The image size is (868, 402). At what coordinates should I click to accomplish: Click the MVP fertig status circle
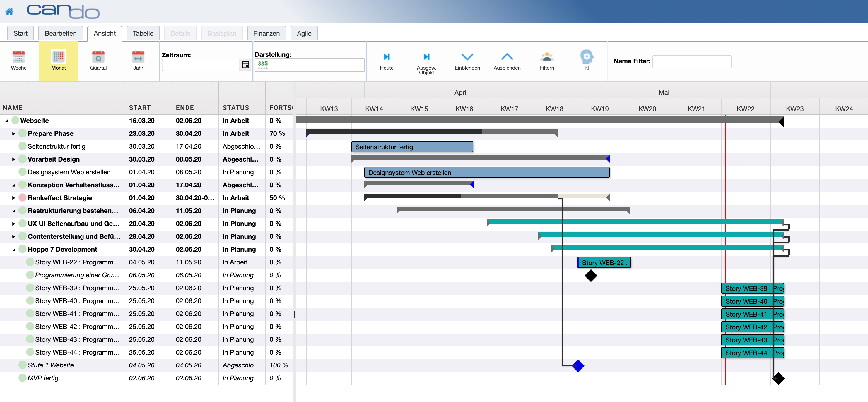click(23, 378)
